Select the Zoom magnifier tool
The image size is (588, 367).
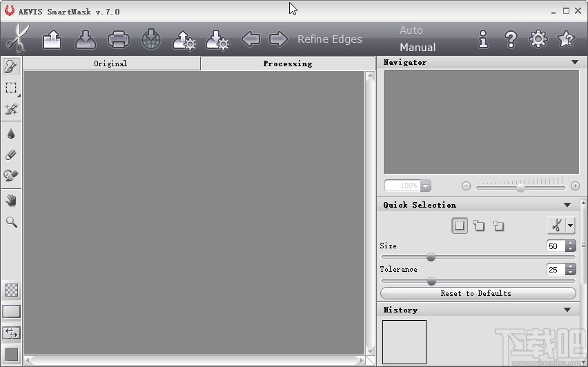click(11, 222)
